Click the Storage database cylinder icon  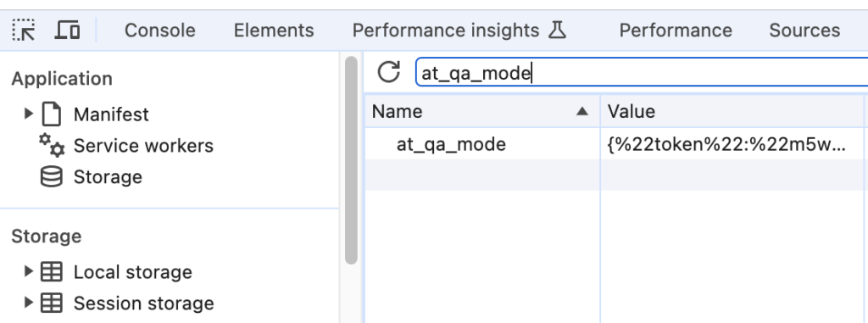52,176
